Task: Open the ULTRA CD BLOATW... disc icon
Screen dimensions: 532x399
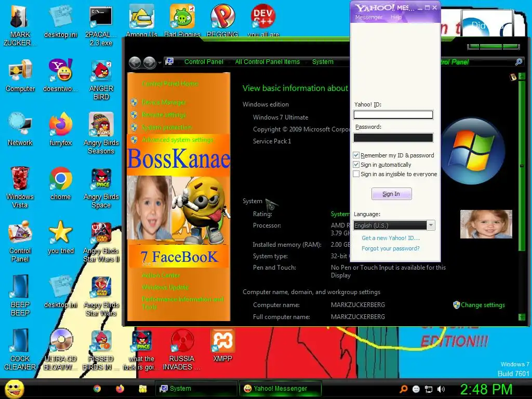Action: click(x=60, y=350)
